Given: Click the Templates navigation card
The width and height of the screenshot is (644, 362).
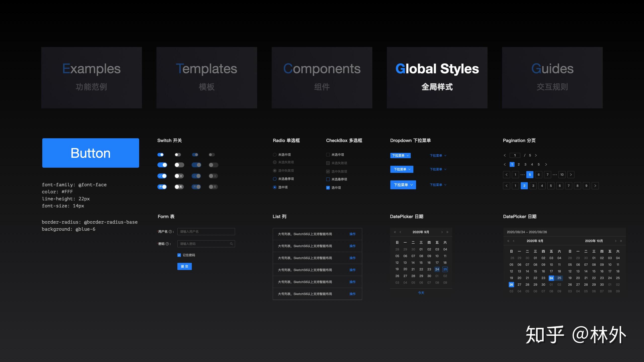Looking at the screenshot, I should tap(207, 78).
